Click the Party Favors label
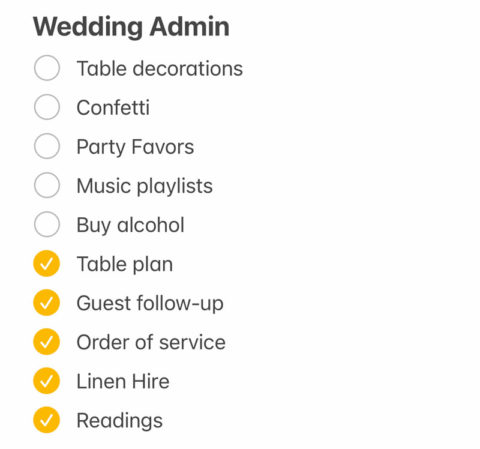Viewport: 480px width, 449px height. pyautogui.click(x=135, y=147)
